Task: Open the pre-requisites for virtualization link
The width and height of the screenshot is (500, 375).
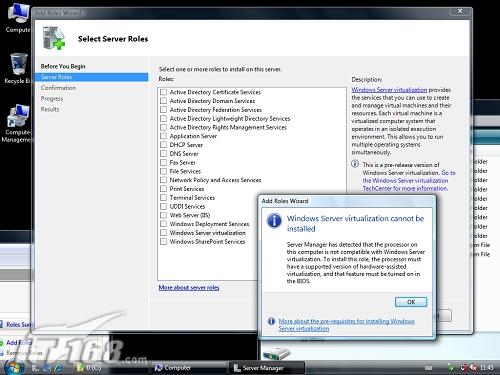Action: [346, 325]
